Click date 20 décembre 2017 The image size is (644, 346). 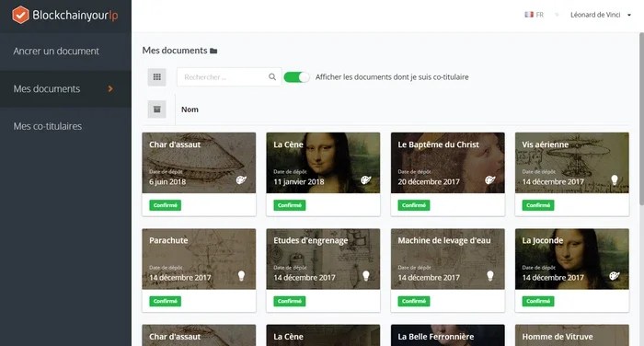(x=429, y=181)
